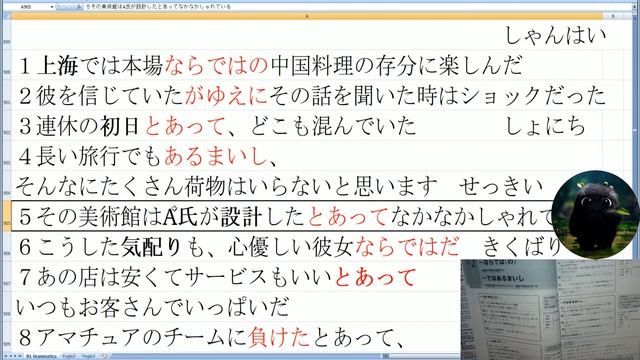The height and width of the screenshot is (360, 640).
Task: Switch to the Foglio3 sheet tab
Action: [89, 356]
